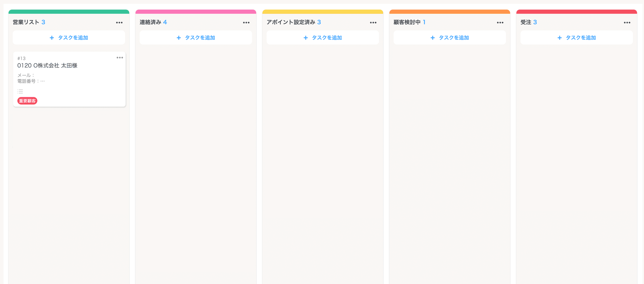Open the 連絡済み column options menu
Viewport: 644px width, 284px height.
click(246, 22)
